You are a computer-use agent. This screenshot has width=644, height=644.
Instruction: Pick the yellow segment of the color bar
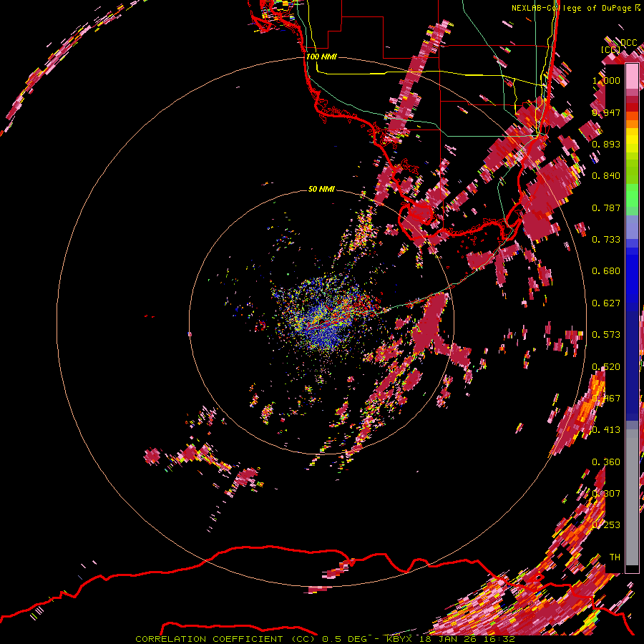(632, 141)
